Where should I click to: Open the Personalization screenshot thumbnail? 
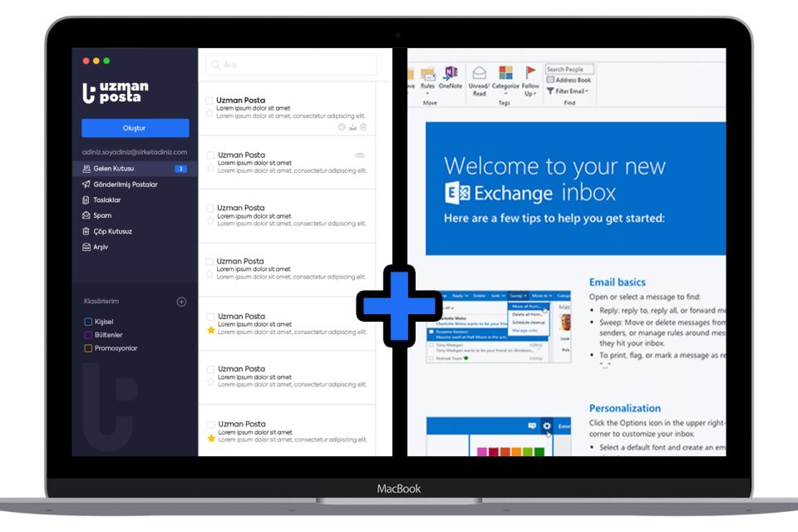tap(498, 436)
